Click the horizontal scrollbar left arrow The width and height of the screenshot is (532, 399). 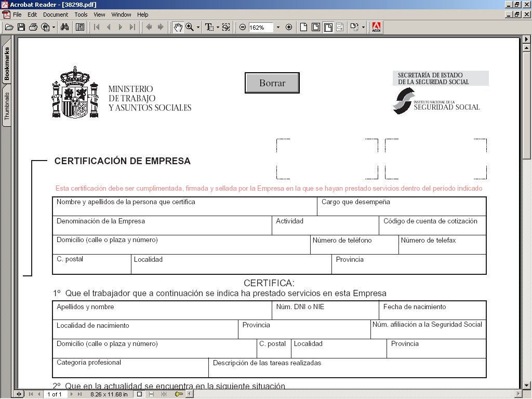pyautogui.click(x=190, y=394)
